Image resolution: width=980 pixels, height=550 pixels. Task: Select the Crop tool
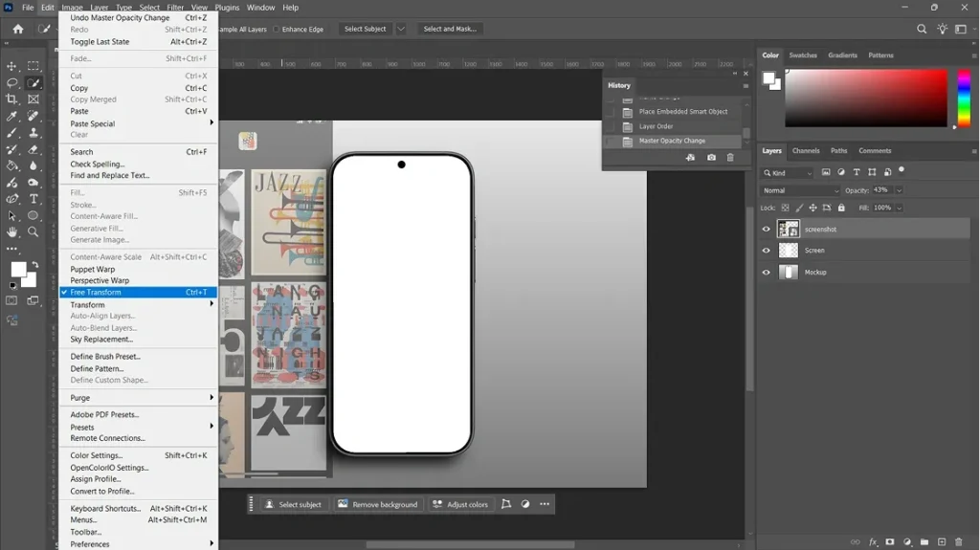(11, 99)
